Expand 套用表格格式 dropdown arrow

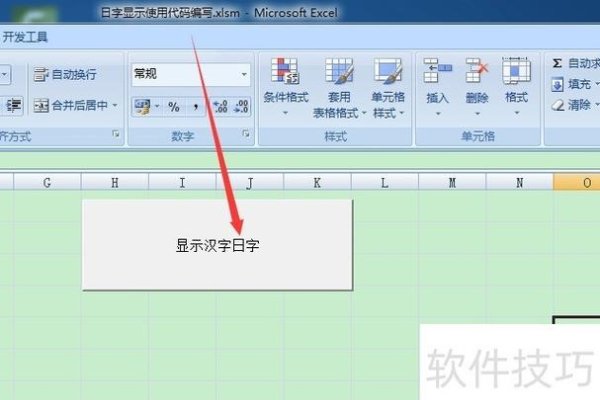(364, 113)
